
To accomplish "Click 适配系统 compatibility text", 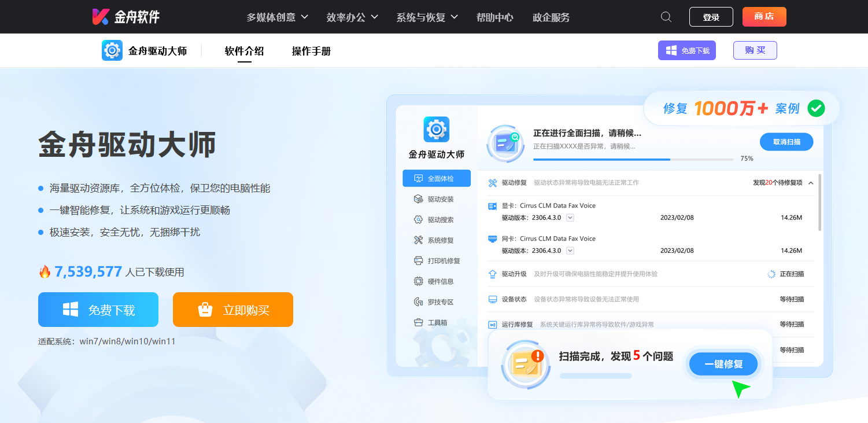I will [107, 341].
